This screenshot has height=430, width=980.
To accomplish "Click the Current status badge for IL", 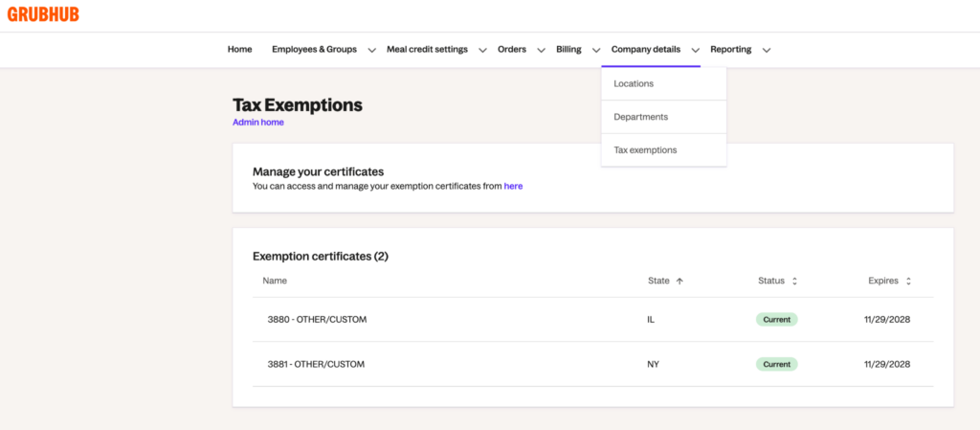I will pyautogui.click(x=777, y=319).
